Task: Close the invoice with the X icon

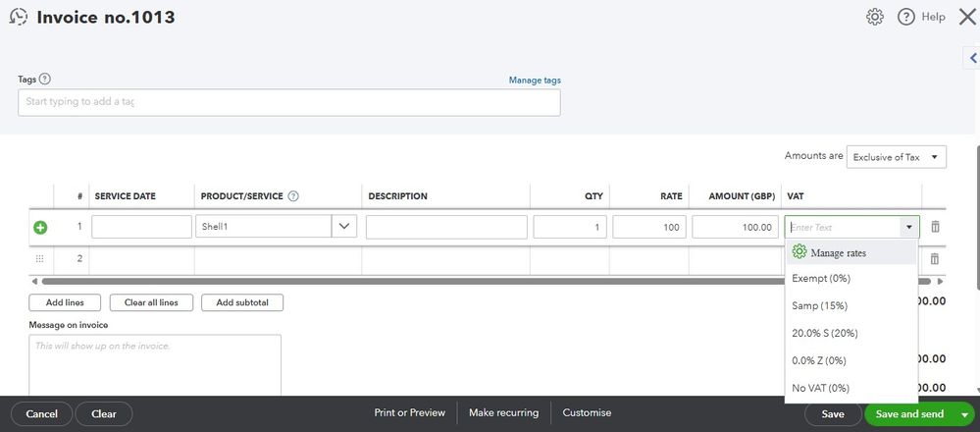Action: pyautogui.click(x=967, y=17)
